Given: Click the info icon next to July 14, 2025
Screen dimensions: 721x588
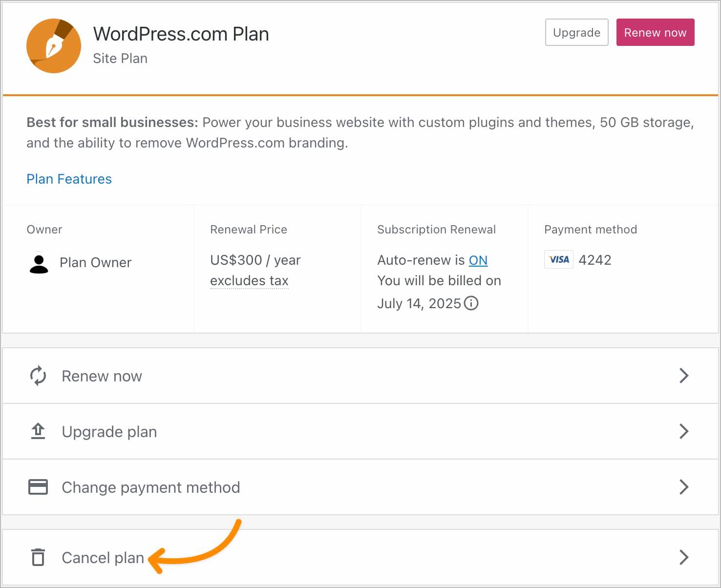Looking at the screenshot, I should point(471,303).
